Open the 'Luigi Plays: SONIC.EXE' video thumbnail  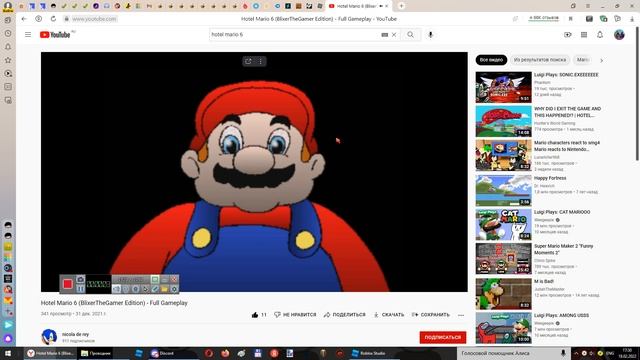pos(503,87)
